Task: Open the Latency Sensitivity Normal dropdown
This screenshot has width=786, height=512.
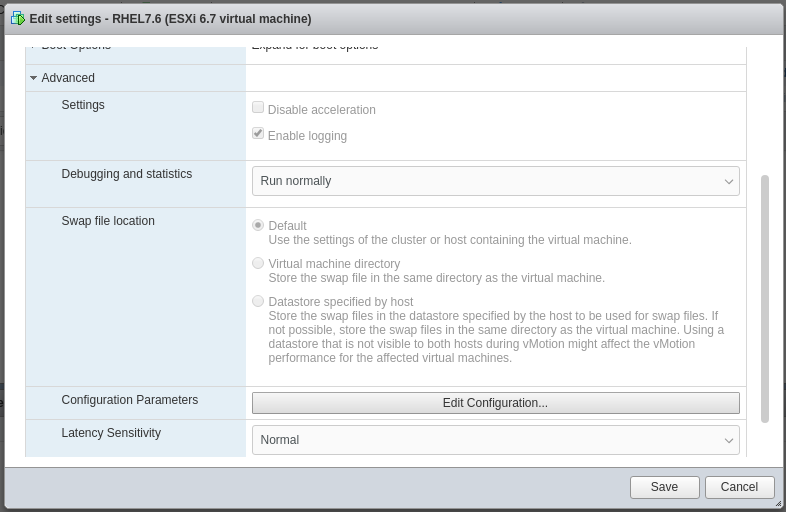Action: 495,440
